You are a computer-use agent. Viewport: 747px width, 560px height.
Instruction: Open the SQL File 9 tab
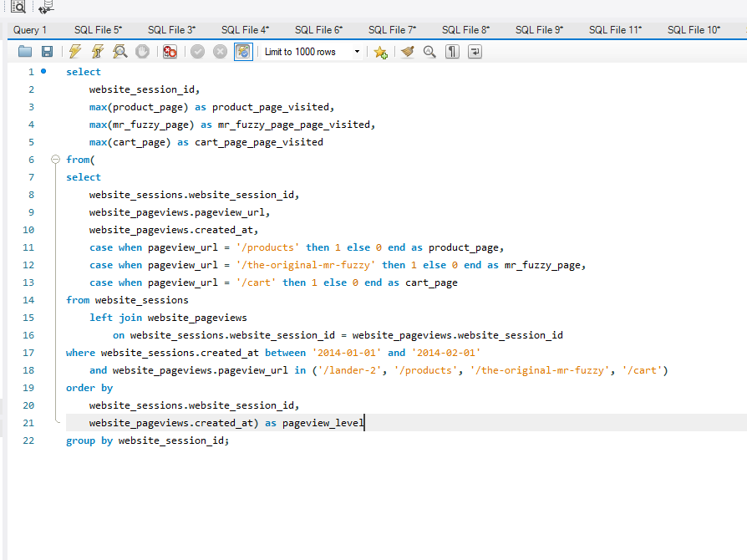pos(539,30)
